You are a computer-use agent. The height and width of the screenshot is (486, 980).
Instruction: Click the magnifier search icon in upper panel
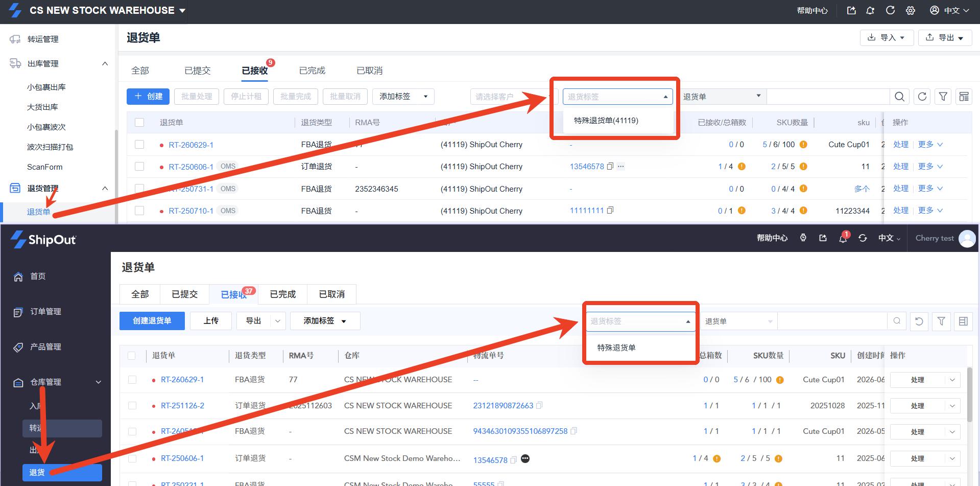click(x=900, y=97)
